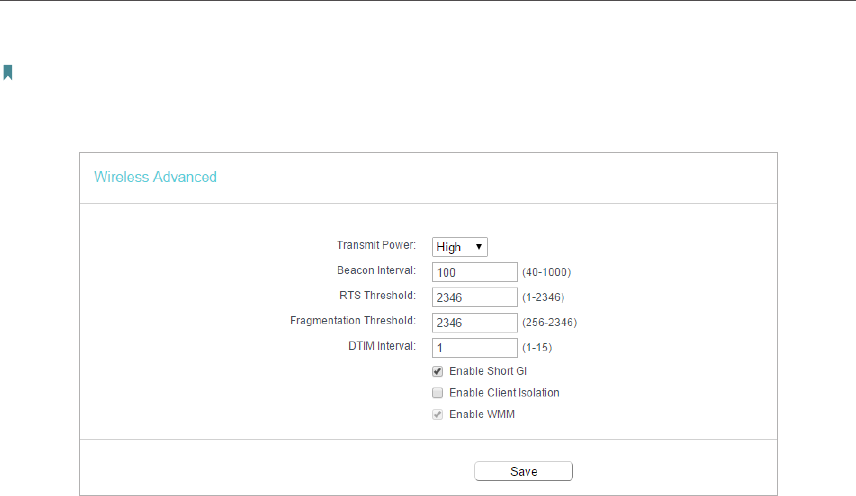Click the (40-1000) range hint
This screenshot has height=496, width=856.
tap(546, 272)
